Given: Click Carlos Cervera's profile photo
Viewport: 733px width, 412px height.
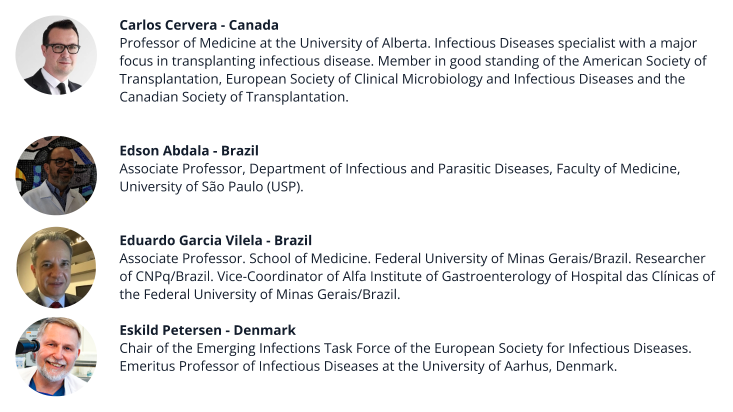Looking at the screenshot, I should coord(56,55).
